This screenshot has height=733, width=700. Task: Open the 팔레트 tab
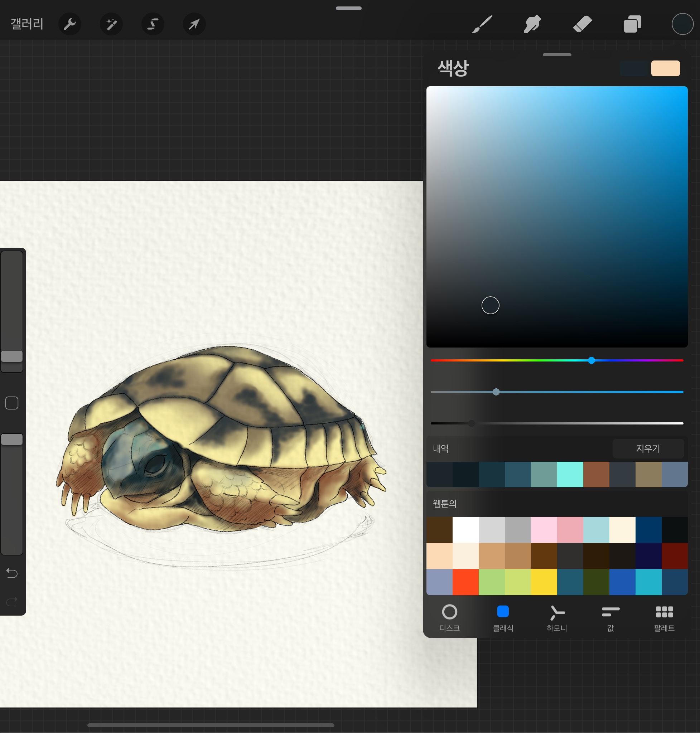coord(664,618)
